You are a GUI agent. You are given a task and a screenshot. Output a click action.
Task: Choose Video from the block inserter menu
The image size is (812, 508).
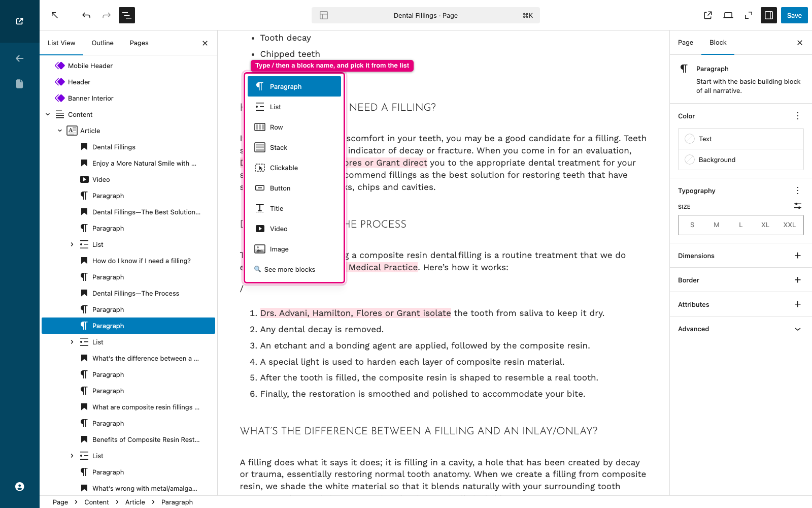(294, 229)
